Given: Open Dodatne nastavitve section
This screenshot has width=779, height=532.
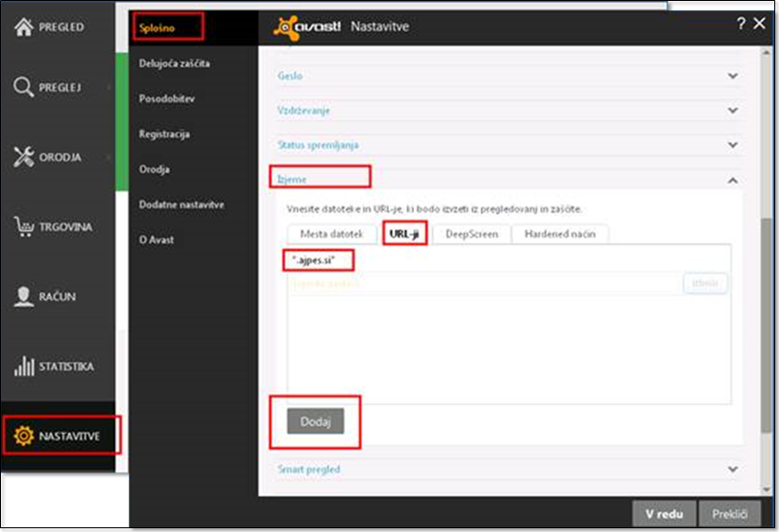Looking at the screenshot, I should [x=181, y=205].
